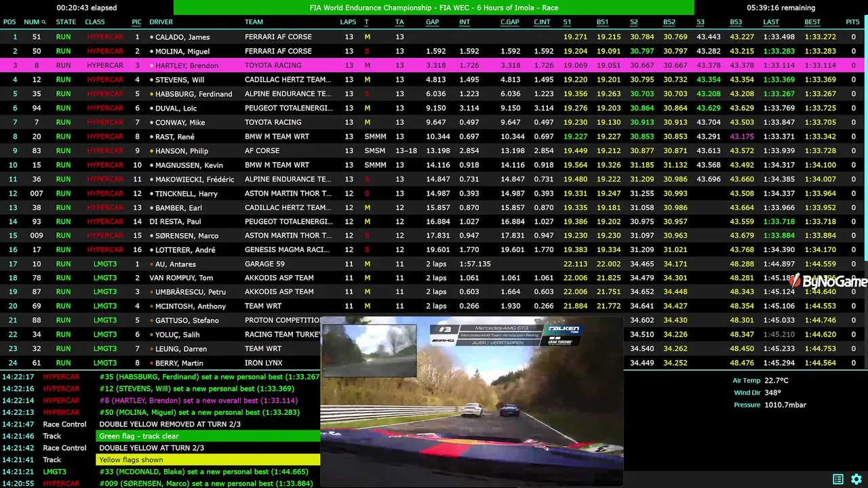Click the status dot before HARTLEY, Brendon
Screen dimensions: 868x488
coord(152,66)
